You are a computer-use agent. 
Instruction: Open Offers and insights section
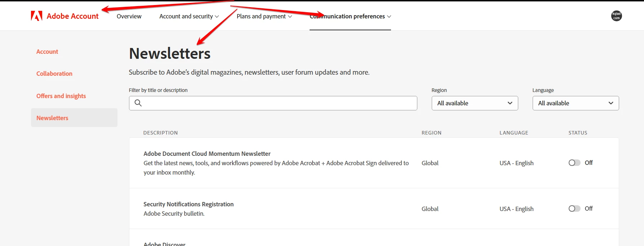61,96
